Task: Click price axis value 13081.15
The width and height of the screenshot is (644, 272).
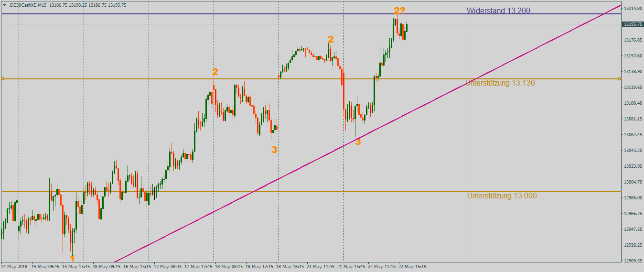Action: click(633, 119)
